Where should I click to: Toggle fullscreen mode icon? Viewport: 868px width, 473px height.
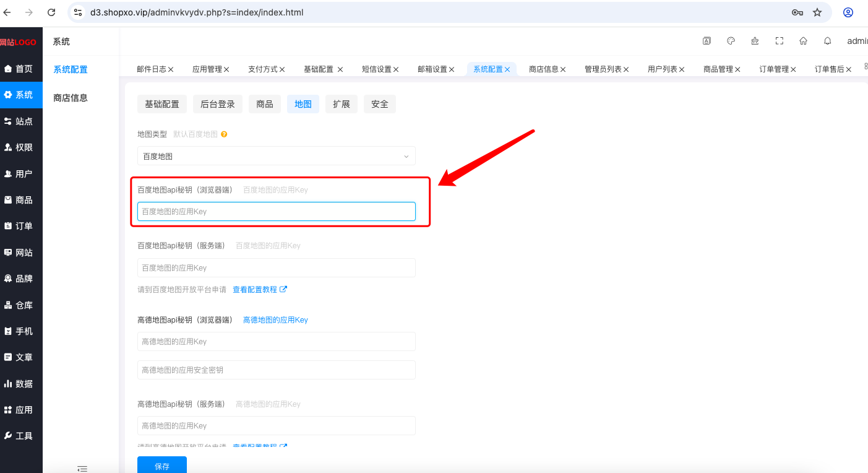point(780,41)
